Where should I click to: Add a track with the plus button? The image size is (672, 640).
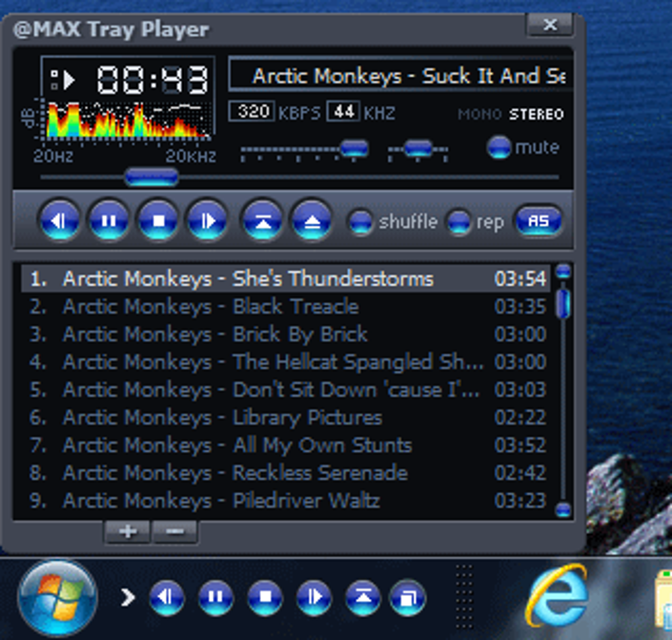[x=127, y=531]
